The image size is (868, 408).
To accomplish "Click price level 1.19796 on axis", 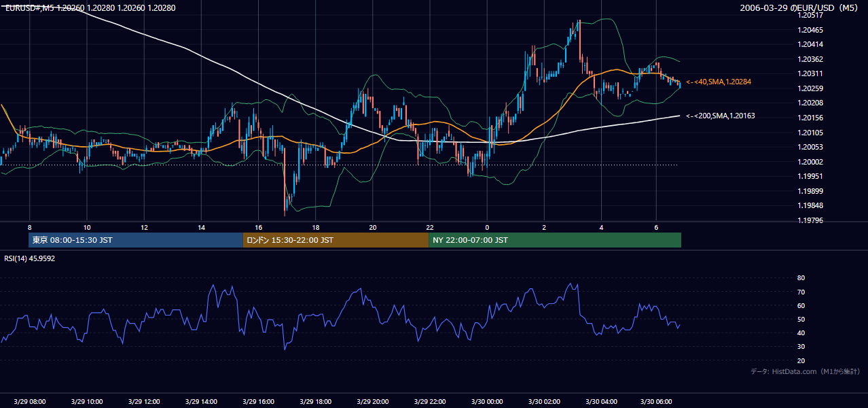I will tap(812, 220).
